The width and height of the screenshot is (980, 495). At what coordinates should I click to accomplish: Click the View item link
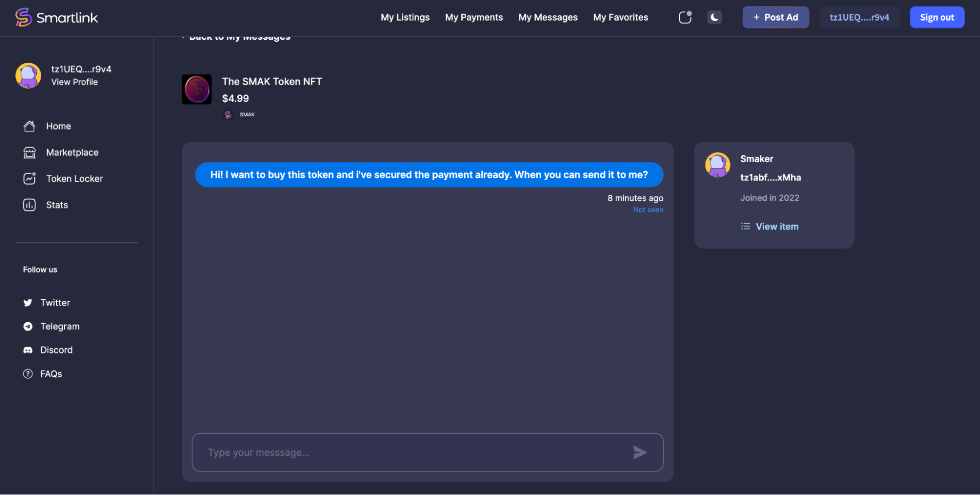pyautogui.click(x=777, y=227)
